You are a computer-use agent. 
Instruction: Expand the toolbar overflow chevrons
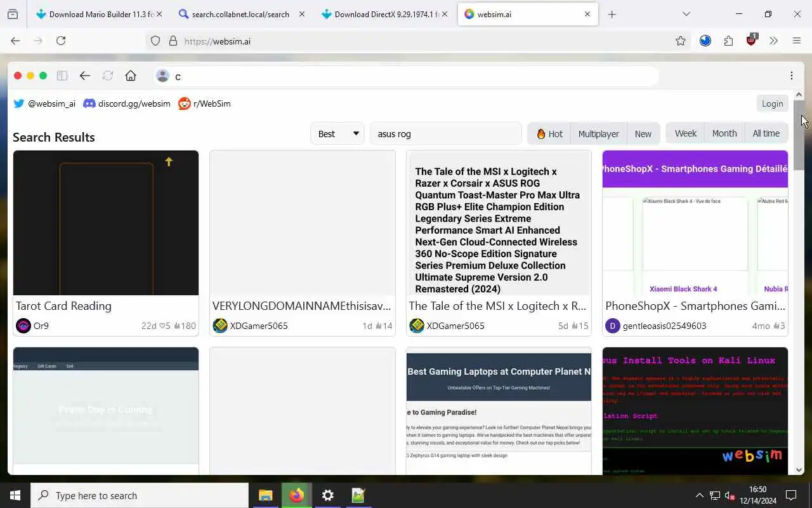click(x=774, y=41)
